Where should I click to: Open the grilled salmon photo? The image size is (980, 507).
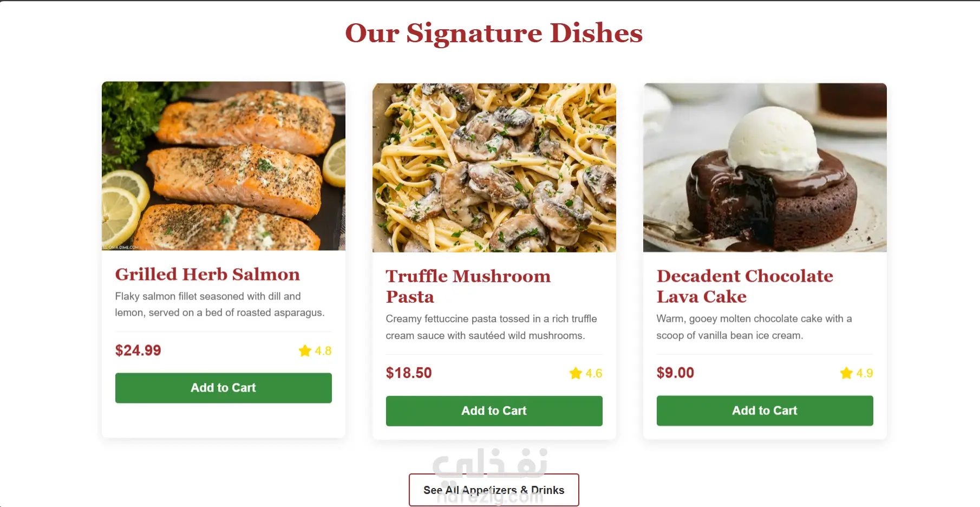pos(224,166)
